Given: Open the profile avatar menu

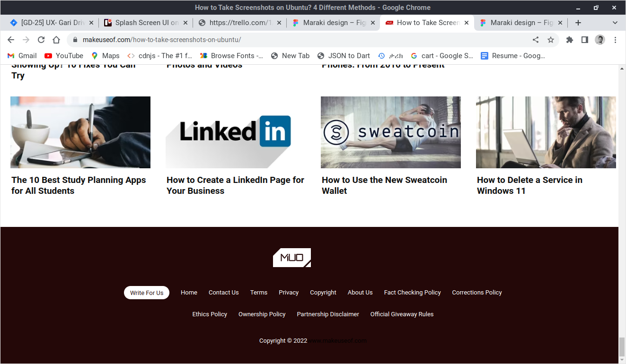Looking at the screenshot, I should [x=600, y=40].
